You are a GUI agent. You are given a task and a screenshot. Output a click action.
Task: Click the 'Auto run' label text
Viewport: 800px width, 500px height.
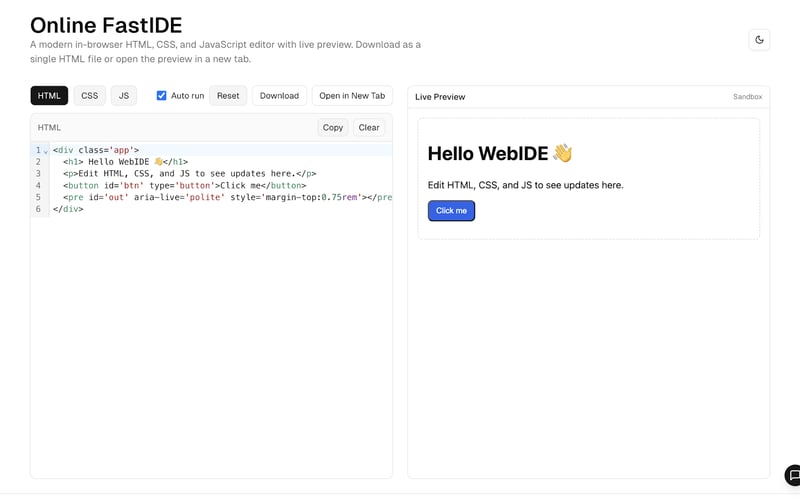pyautogui.click(x=187, y=95)
